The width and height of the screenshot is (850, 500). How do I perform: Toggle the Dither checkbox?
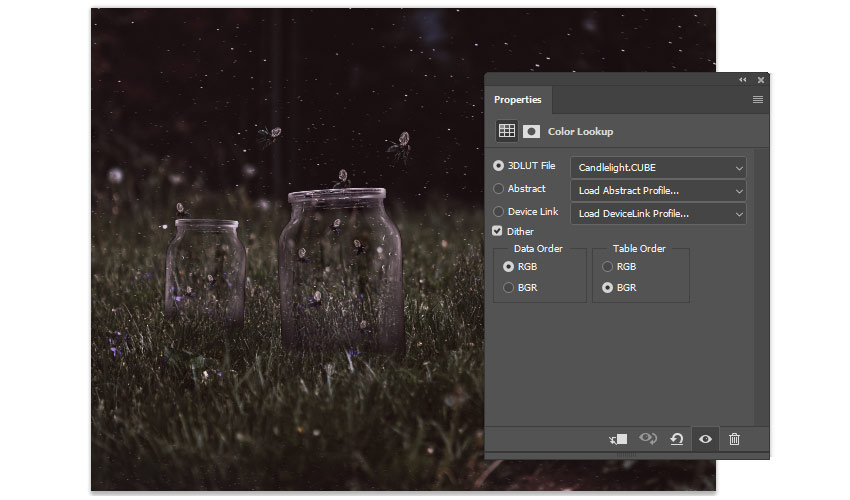tap(497, 231)
